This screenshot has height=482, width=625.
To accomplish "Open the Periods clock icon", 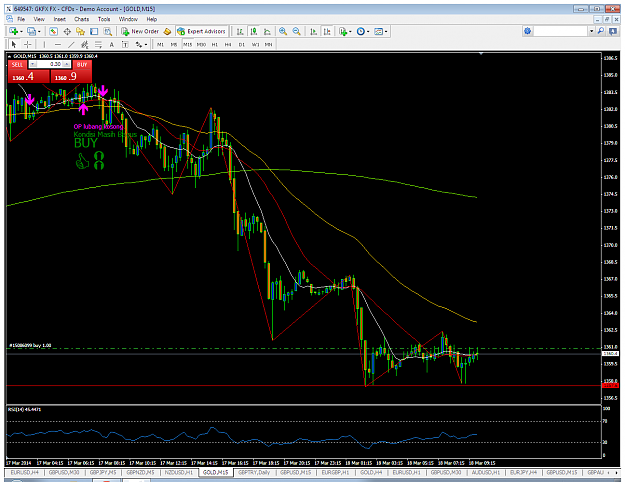I will pyautogui.click(x=361, y=31).
